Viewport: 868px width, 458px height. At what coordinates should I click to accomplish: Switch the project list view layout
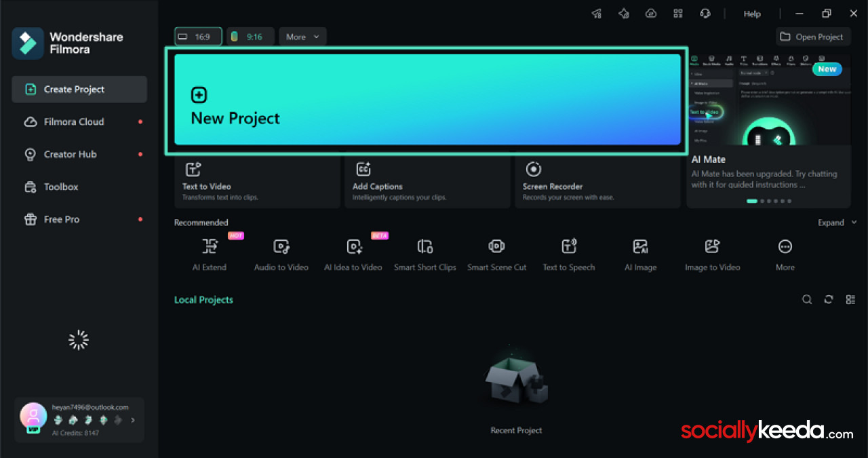coord(850,299)
